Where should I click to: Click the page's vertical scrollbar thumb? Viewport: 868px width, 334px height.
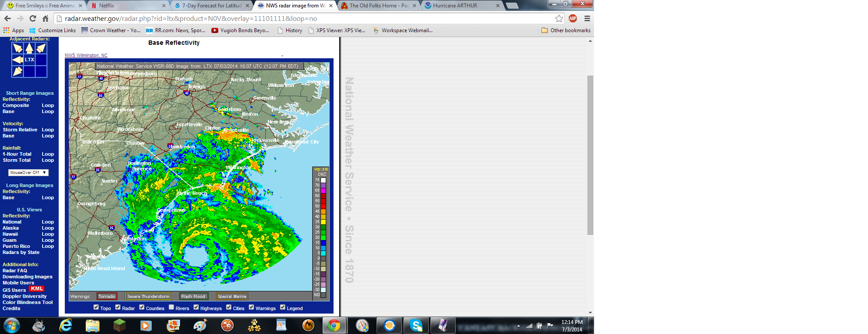[590, 155]
